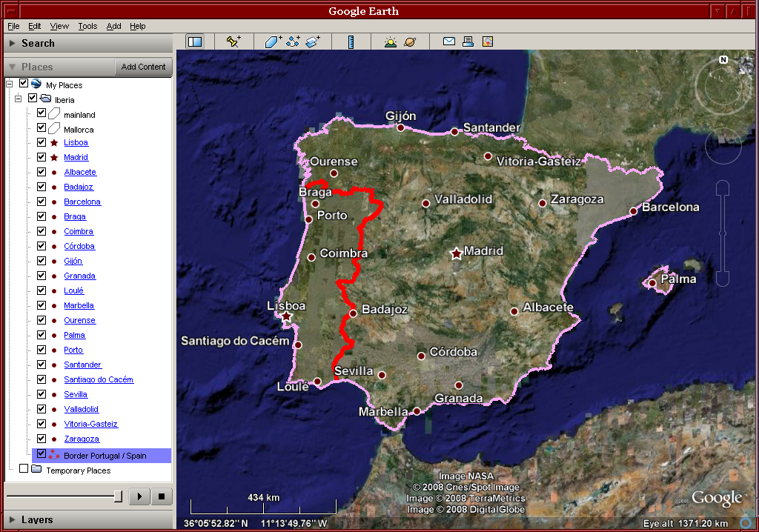Uncheck the Madrid placemark checkbox
The image size is (759, 532).
[42, 157]
